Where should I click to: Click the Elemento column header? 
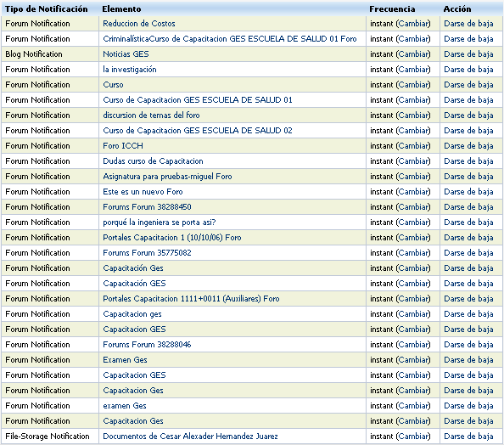tap(121, 9)
